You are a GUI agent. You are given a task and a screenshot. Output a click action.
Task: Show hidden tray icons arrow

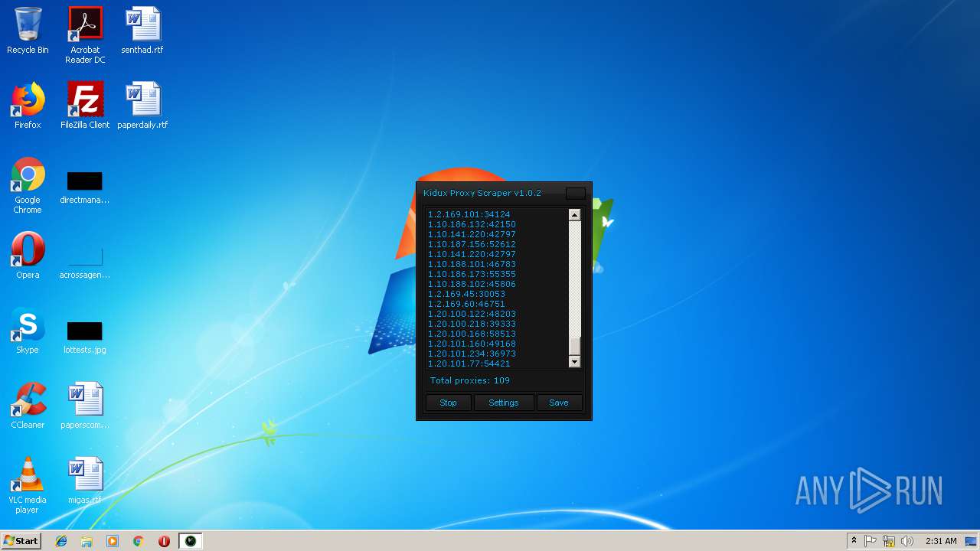(854, 541)
